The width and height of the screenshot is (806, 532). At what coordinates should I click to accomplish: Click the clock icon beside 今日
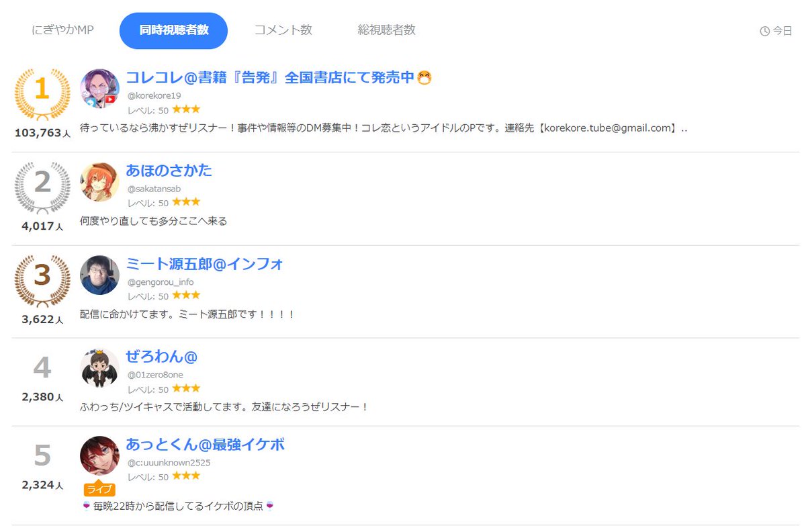pyautogui.click(x=764, y=31)
